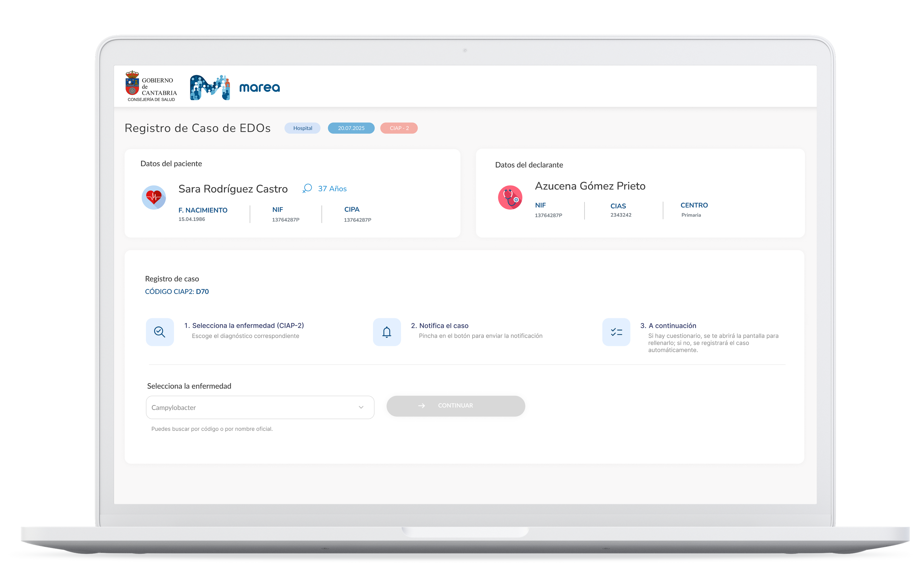Select the CIAP - 2 tag pill
The image size is (924, 581).
tap(399, 128)
